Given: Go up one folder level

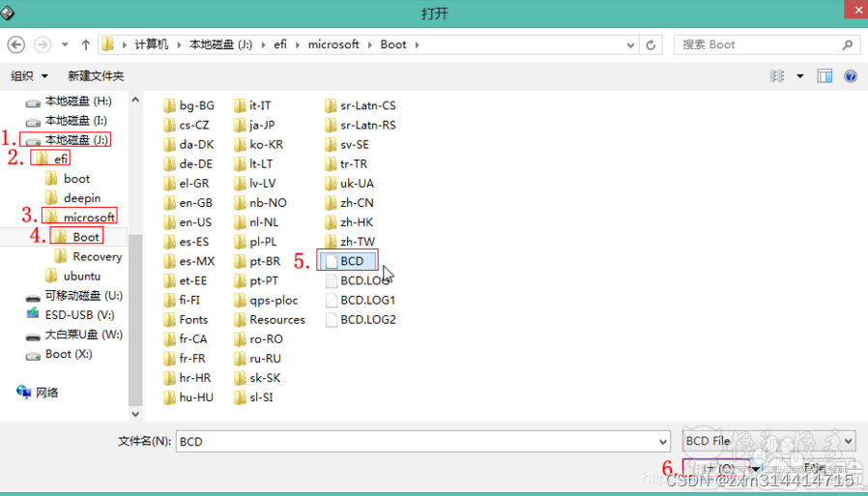Looking at the screenshot, I should click(x=86, y=44).
